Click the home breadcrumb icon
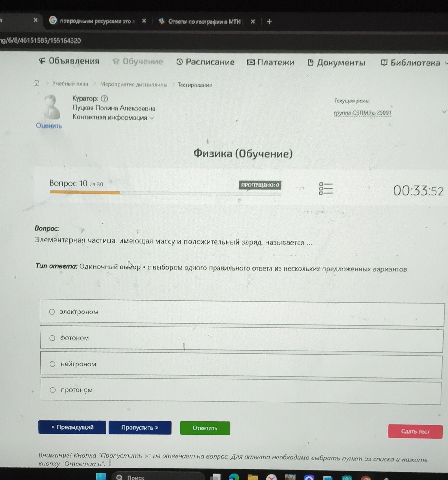 [x=36, y=83]
